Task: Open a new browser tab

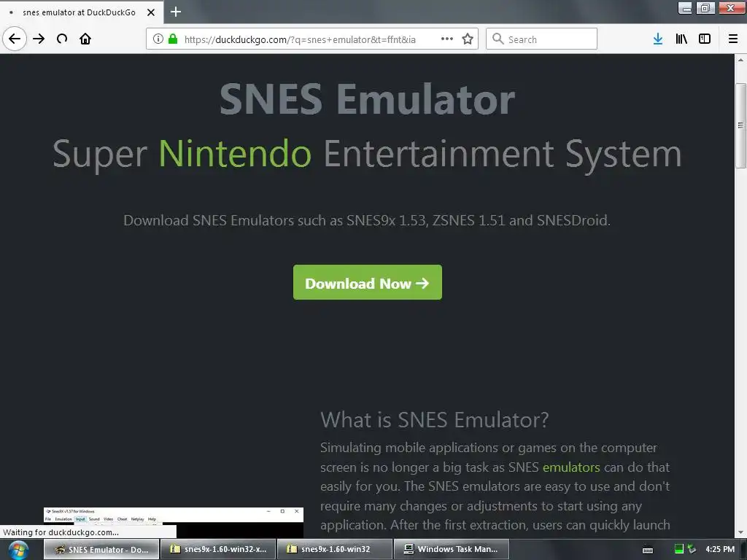Action: pyautogui.click(x=176, y=12)
